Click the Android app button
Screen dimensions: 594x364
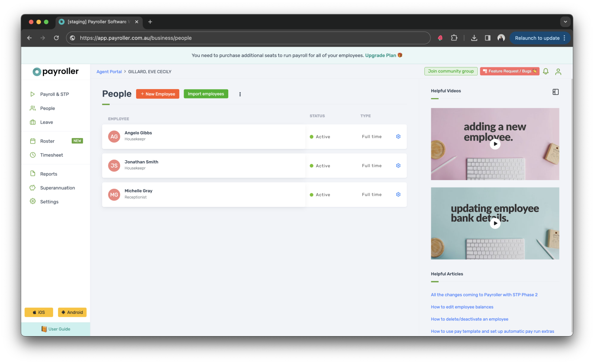72,312
